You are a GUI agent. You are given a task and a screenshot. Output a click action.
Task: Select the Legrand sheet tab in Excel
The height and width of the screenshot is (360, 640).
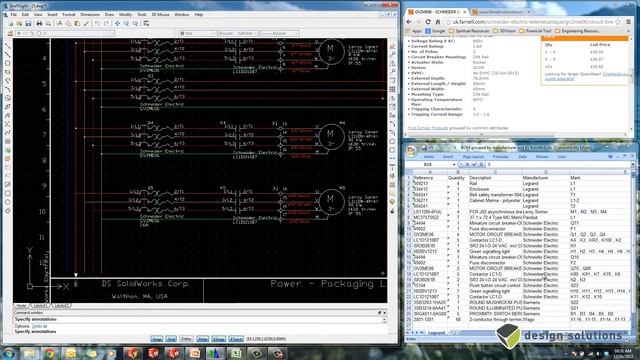click(x=436, y=333)
